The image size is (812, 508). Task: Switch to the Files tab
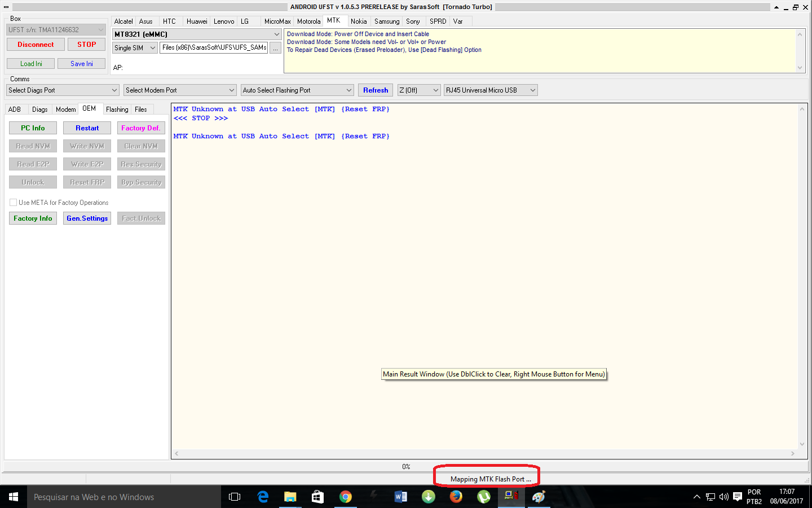[141, 110]
